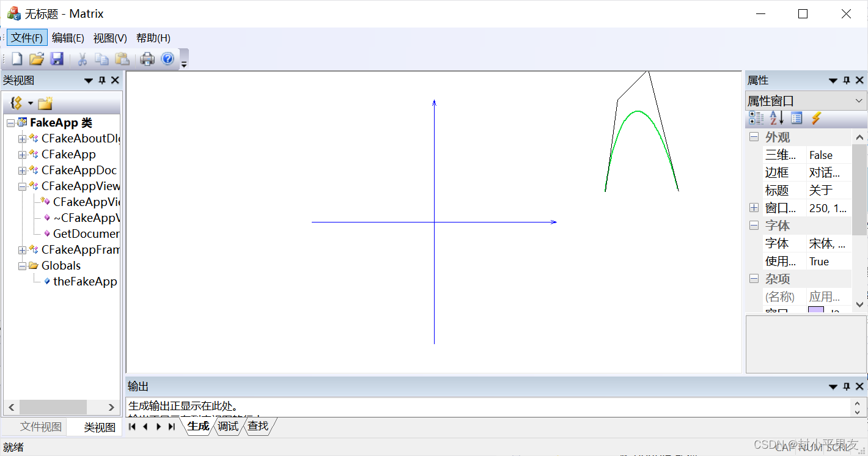This screenshot has width=868, height=456.
Task: Click the lightning bolt events icon
Action: coord(816,118)
